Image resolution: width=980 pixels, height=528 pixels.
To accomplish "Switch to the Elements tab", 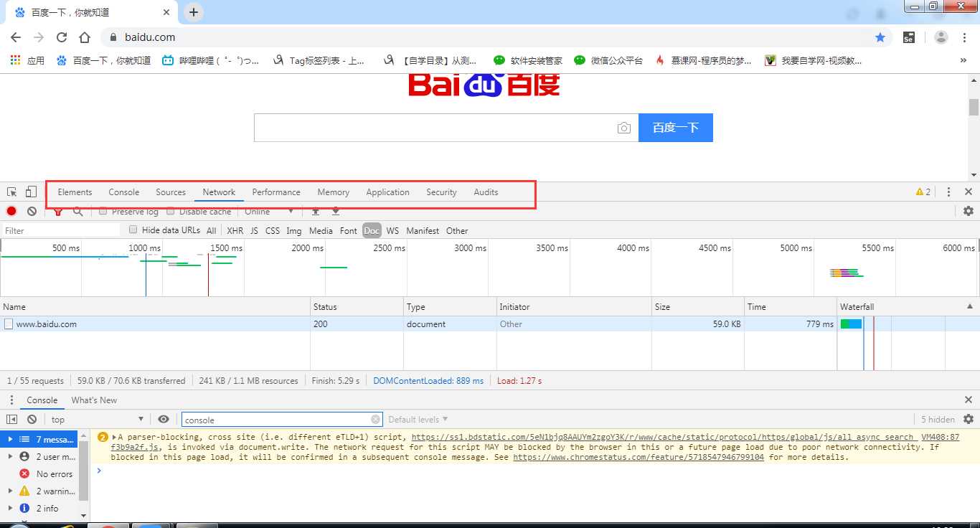I will [75, 192].
